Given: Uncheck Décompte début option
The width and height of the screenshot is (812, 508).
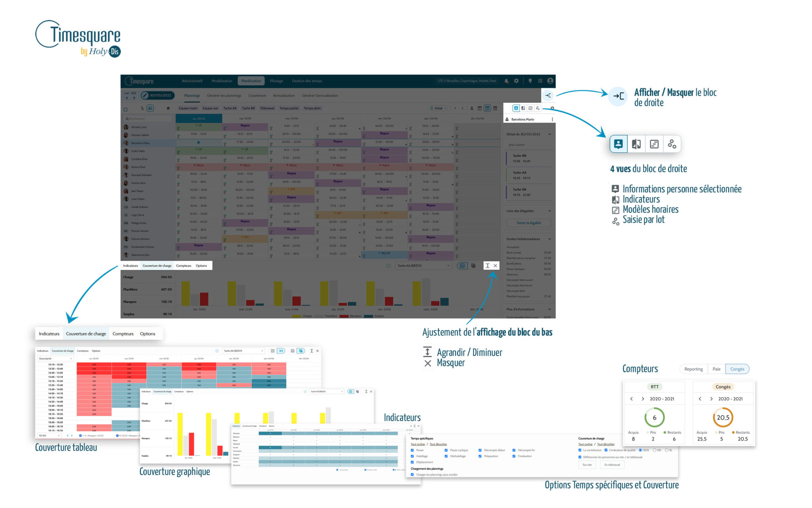Looking at the screenshot, I should click(480, 450).
